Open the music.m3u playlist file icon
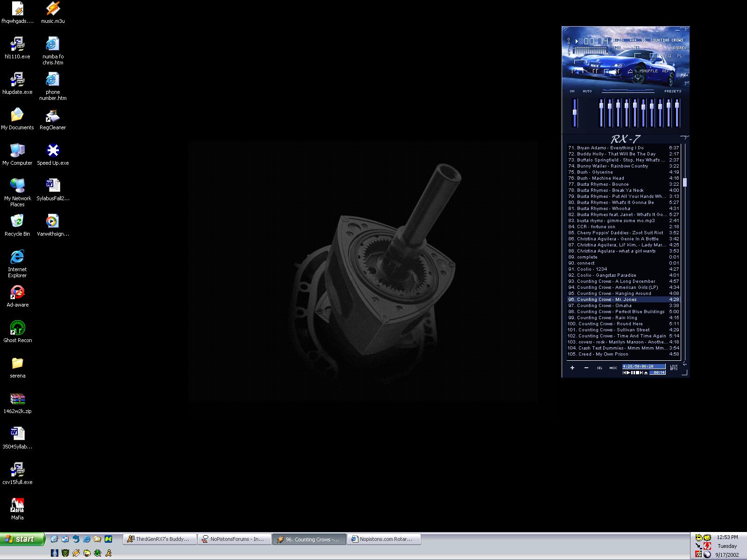Viewport: 747px width, 560px height. pyautogui.click(x=53, y=9)
